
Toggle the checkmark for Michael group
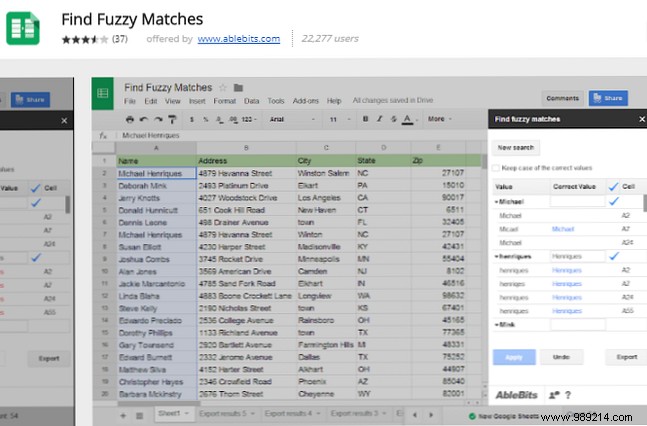(x=614, y=201)
